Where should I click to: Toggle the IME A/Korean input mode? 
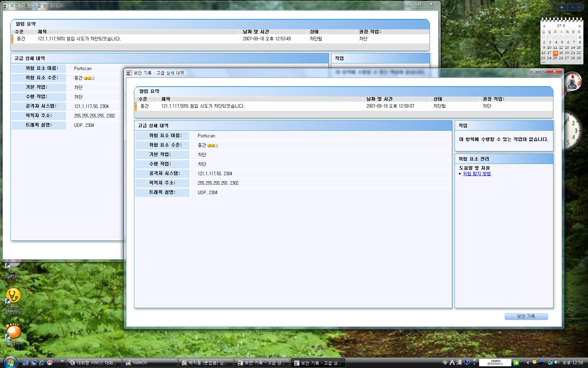[x=452, y=362]
